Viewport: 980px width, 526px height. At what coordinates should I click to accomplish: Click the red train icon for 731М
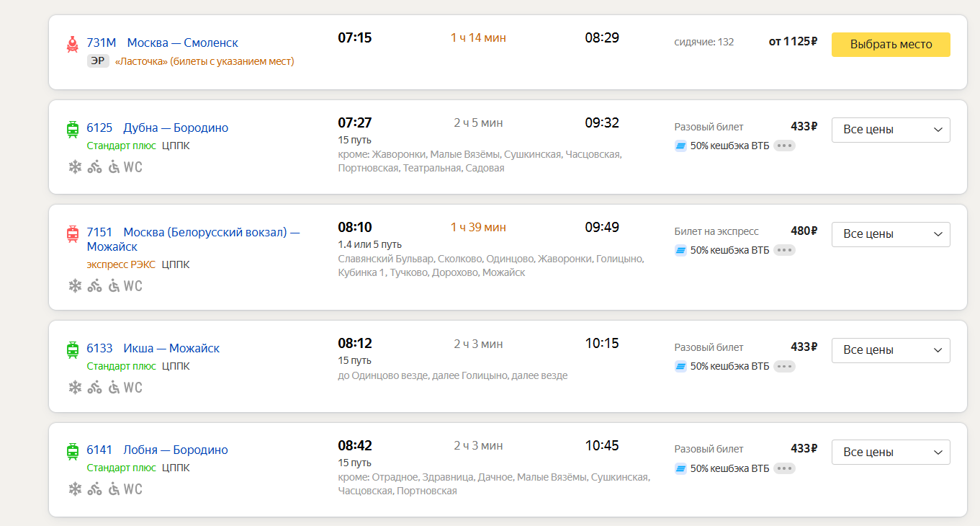tap(73, 44)
